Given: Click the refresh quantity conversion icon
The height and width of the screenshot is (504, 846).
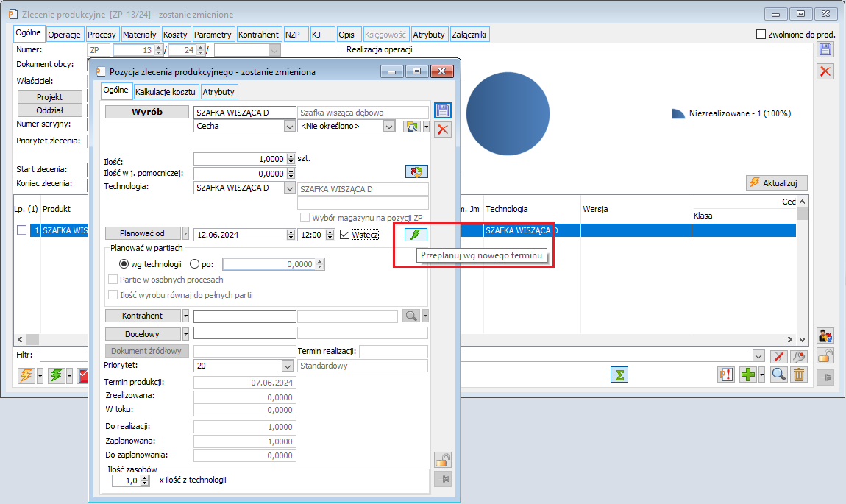Looking at the screenshot, I should [x=416, y=171].
